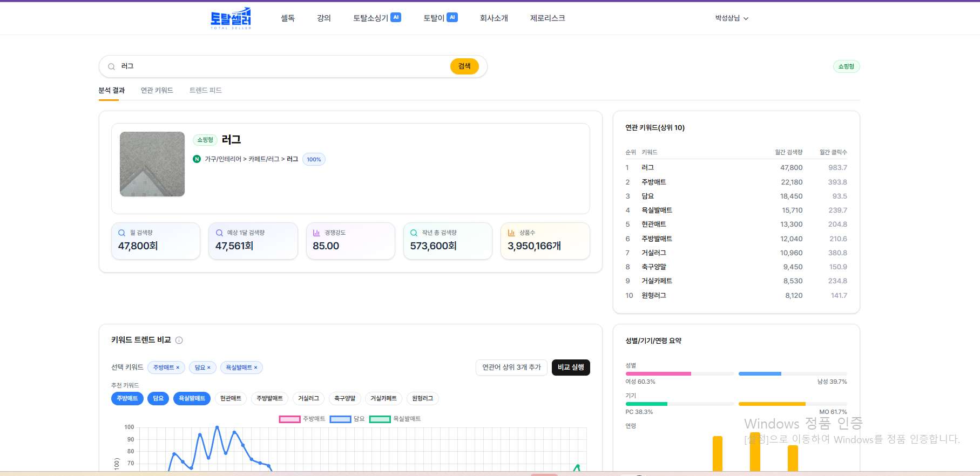The image size is (980, 476).
Task: Toggle the 축구양말 recommended keyword pill
Action: pos(344,398)
